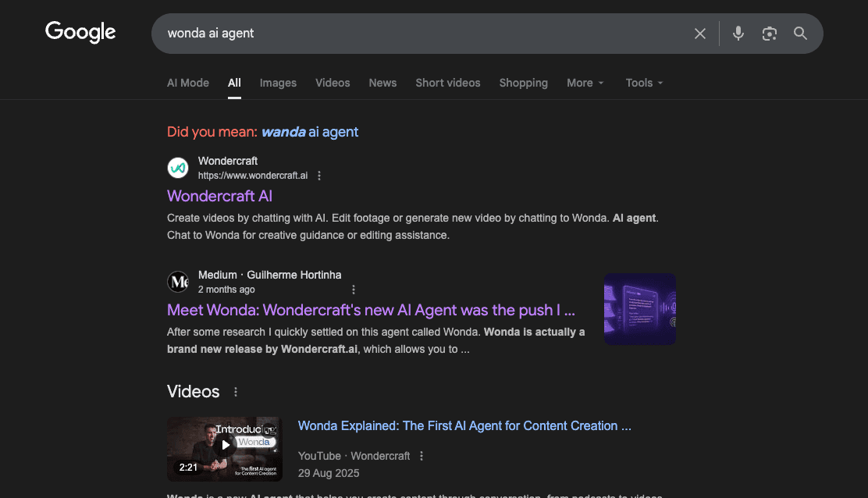The height and width of the screenshot is (498, 868).
Task: Click the Medium favicon
Action: 178,282
